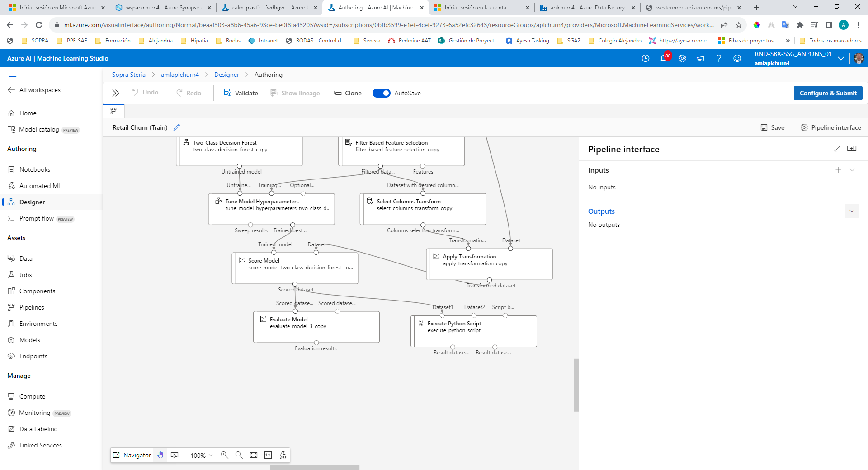
Task: Select the pointer selection tool
Action: pyautogui.click(x=175, y=455)
